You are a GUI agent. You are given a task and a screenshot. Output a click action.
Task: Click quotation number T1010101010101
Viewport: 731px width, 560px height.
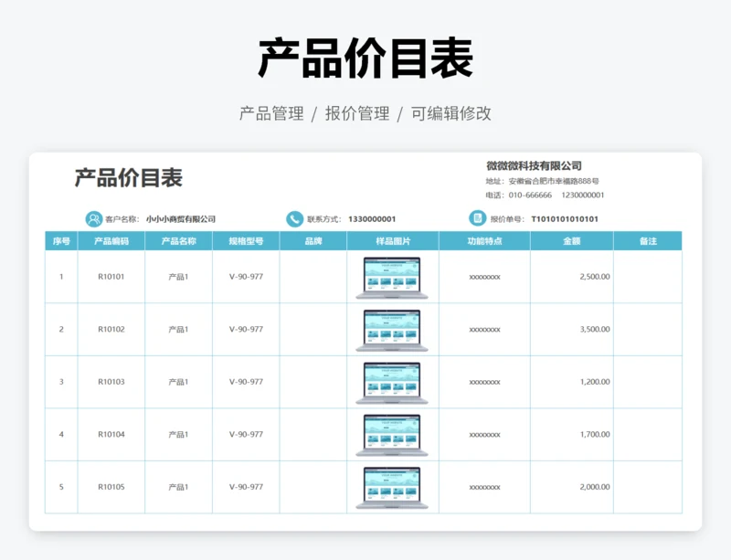point(565,219)
